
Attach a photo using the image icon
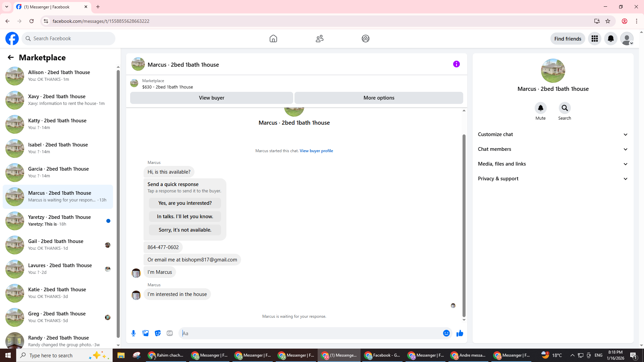click(146, 333)
